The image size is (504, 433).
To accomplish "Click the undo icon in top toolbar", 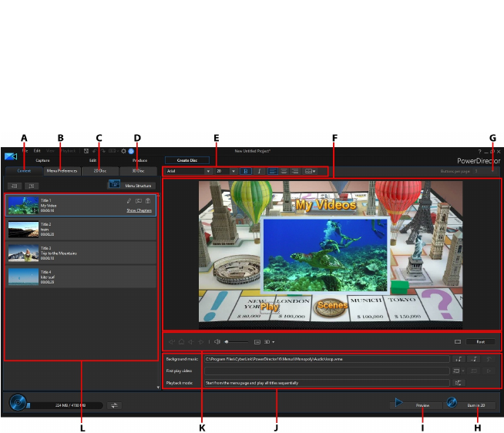I will coord(95,151).
